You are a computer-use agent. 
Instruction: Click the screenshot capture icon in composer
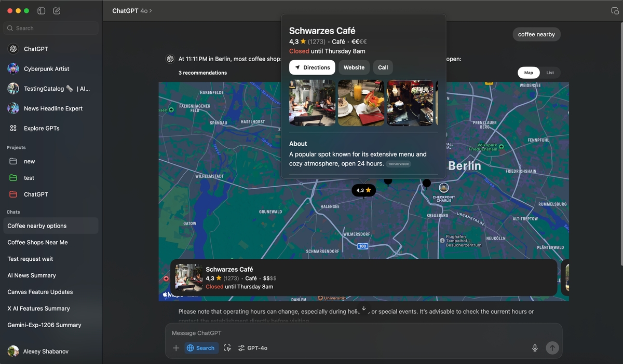227,348
